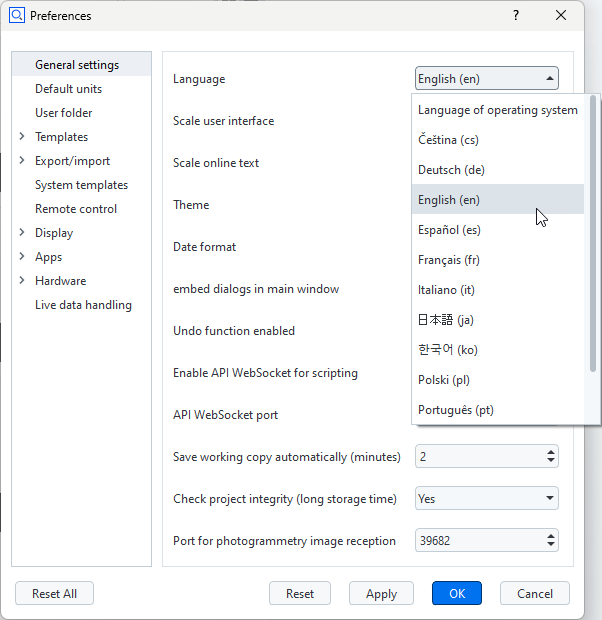The width and height of the screenshot is (602, 620).
Task: Expand the Templates tree node
Action: (22, 137)
